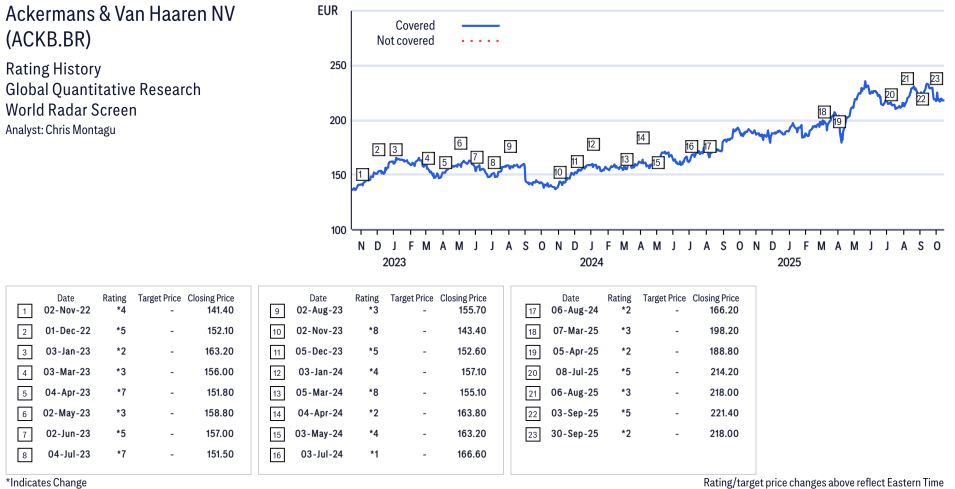This screenshot has width=955, height=489.
Task: Click the 221.40 closing price value
Action: 723,413
